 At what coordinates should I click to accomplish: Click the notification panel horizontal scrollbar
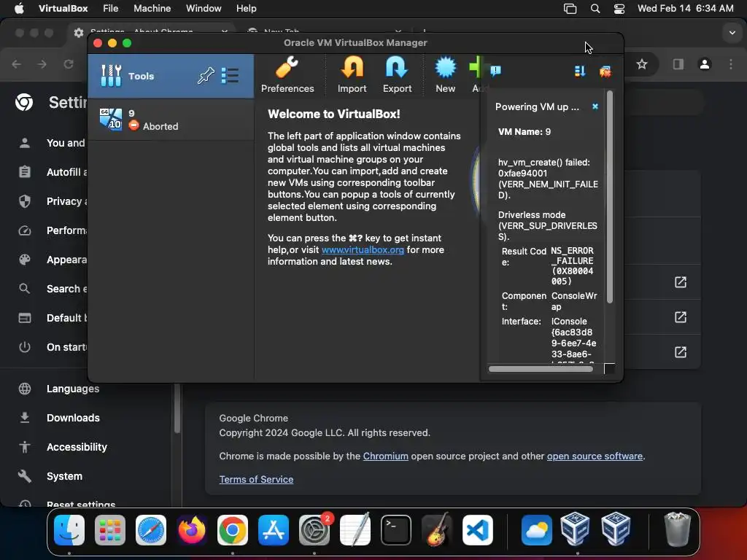pos(541,369)
